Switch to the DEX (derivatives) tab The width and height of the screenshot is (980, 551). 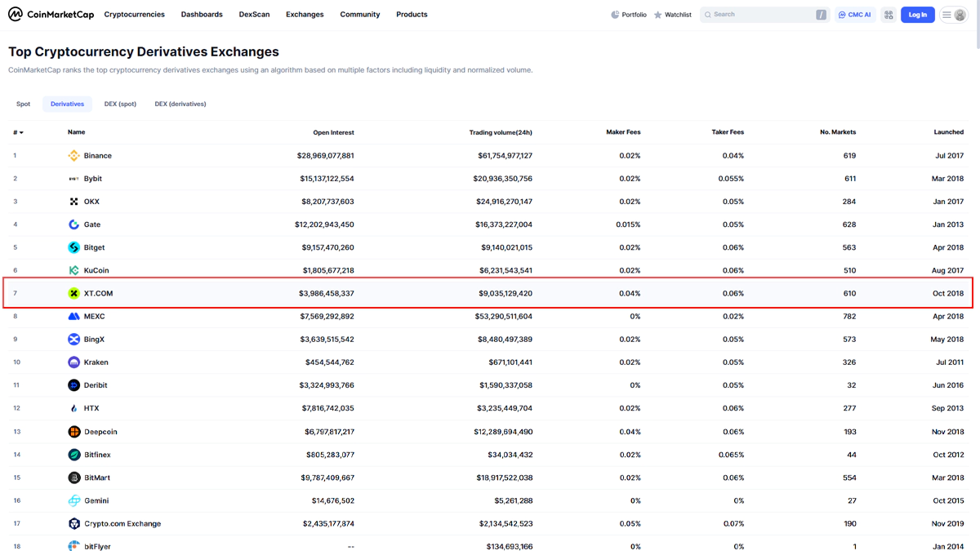[x=180, y=104]
